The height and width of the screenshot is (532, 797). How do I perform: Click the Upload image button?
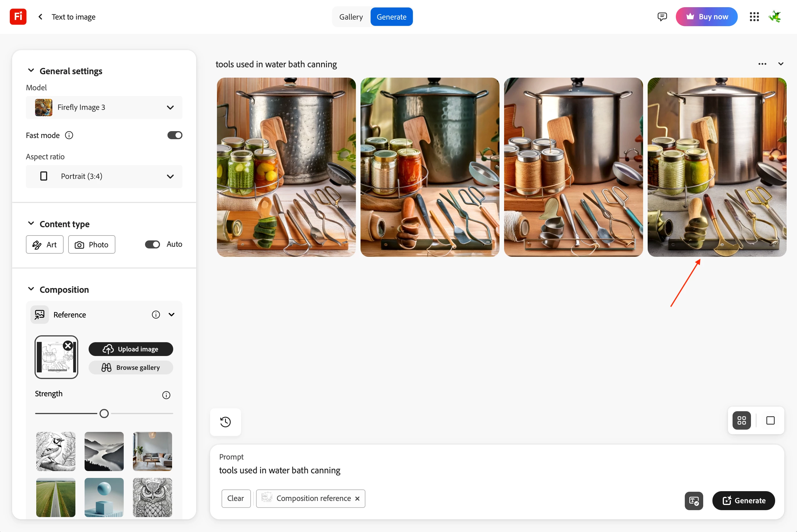(131, 349)
